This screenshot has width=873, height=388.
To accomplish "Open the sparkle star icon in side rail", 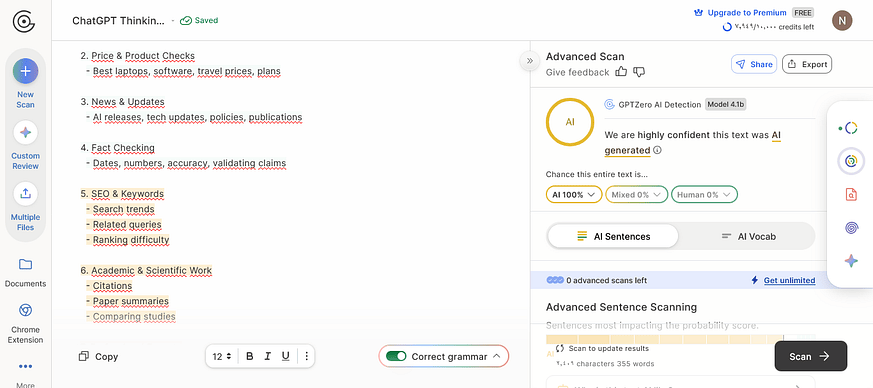I will [x=851, y=261].
